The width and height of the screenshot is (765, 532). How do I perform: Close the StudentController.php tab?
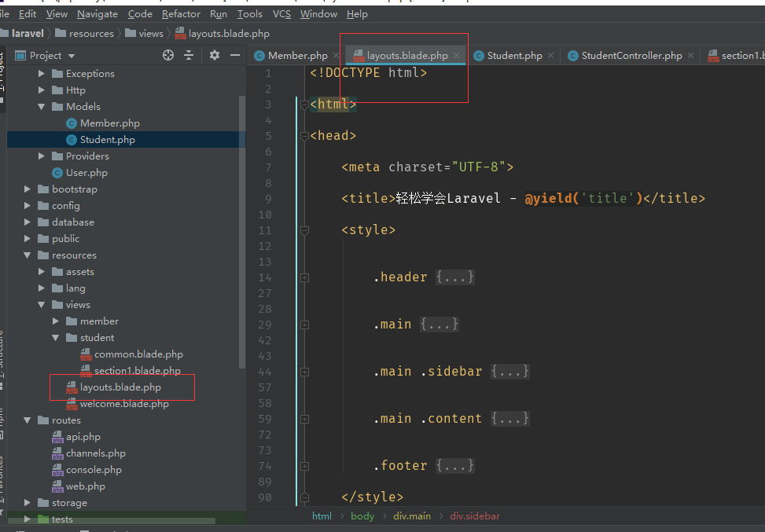(x=691, y=56)
